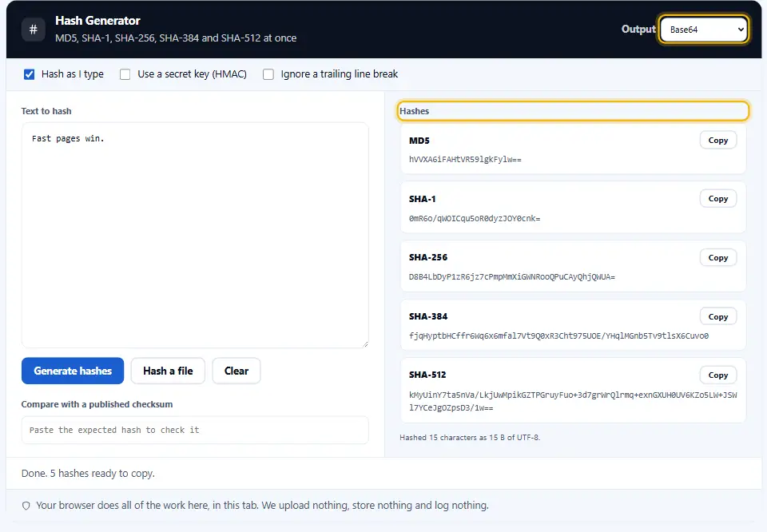Copy the SHA-384 hash value
767x532 pixels.
point(718,317)
